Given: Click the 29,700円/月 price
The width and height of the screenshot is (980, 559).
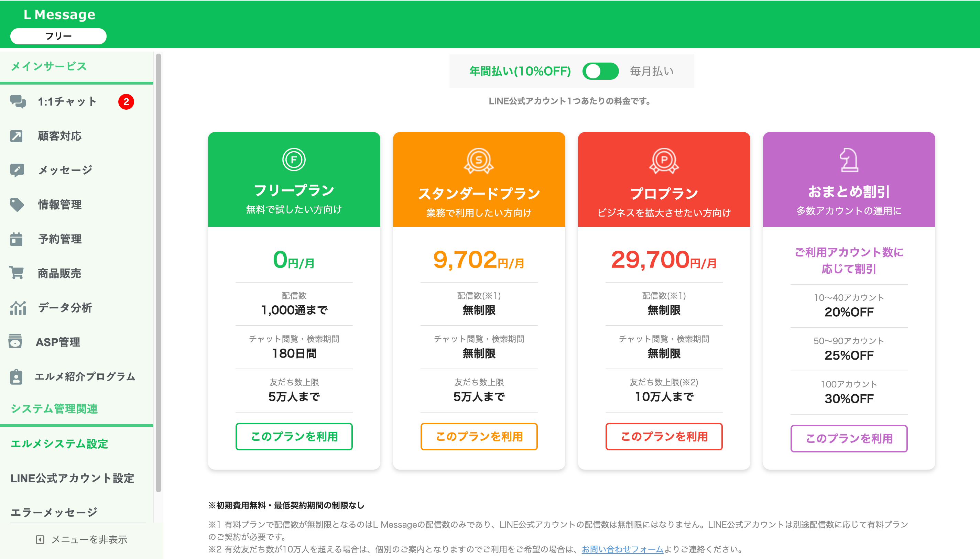Looking at the screenshot, I should pos(664,260).
